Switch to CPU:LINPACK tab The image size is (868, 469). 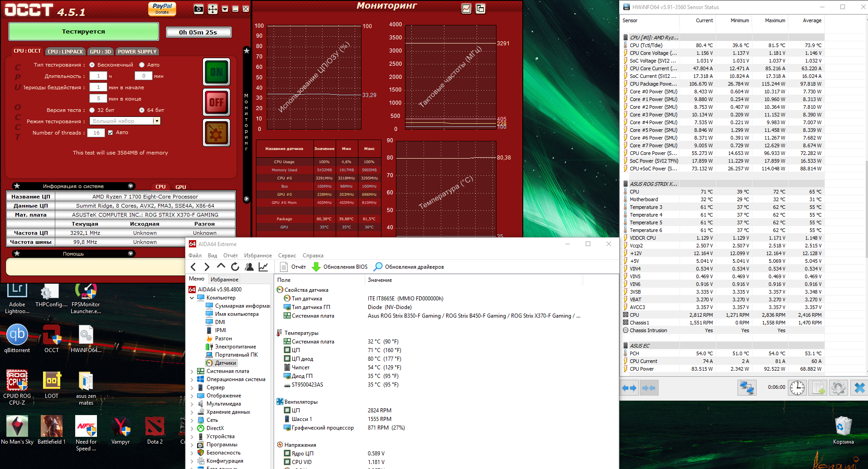coord(66,52)
